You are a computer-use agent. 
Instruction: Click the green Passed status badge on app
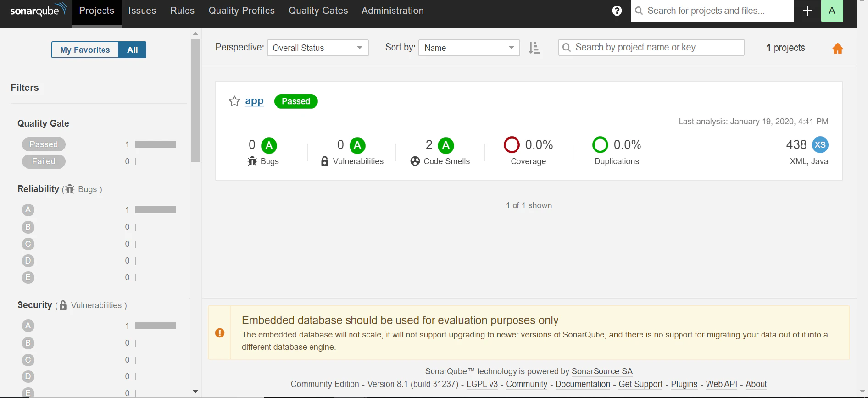296,101
